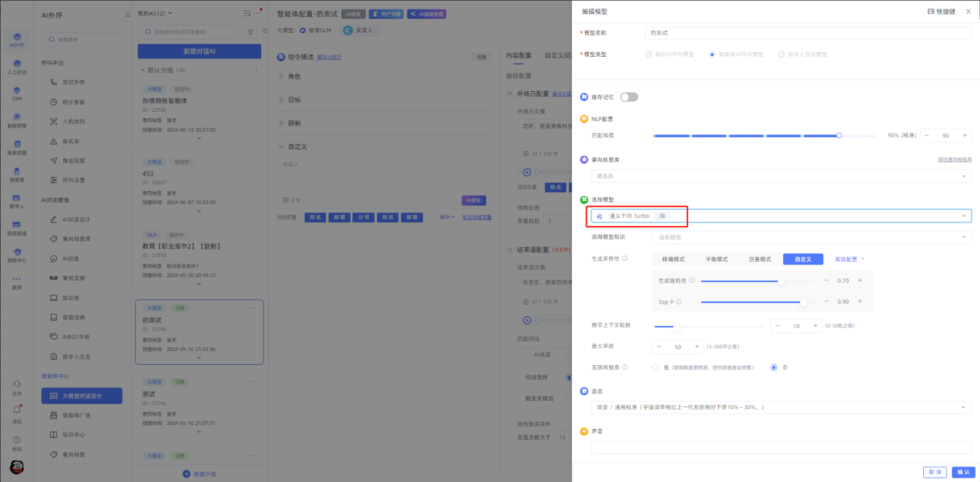Close the 编辑模型 panel

968,12
